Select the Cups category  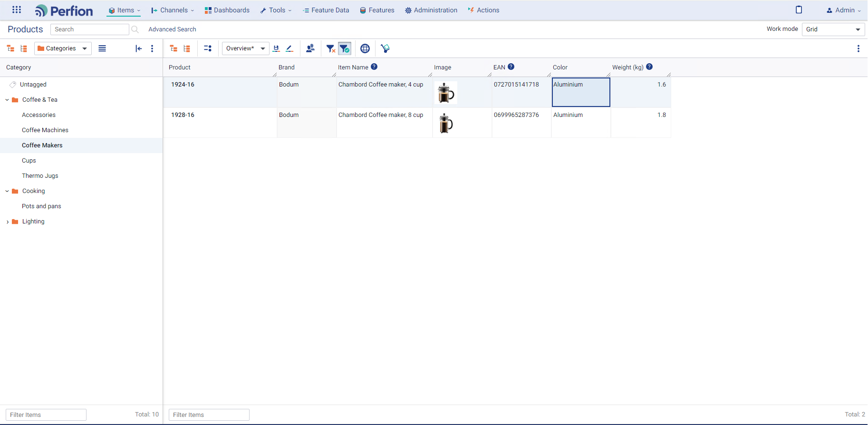pyautogui.click(x=29, y=161)
